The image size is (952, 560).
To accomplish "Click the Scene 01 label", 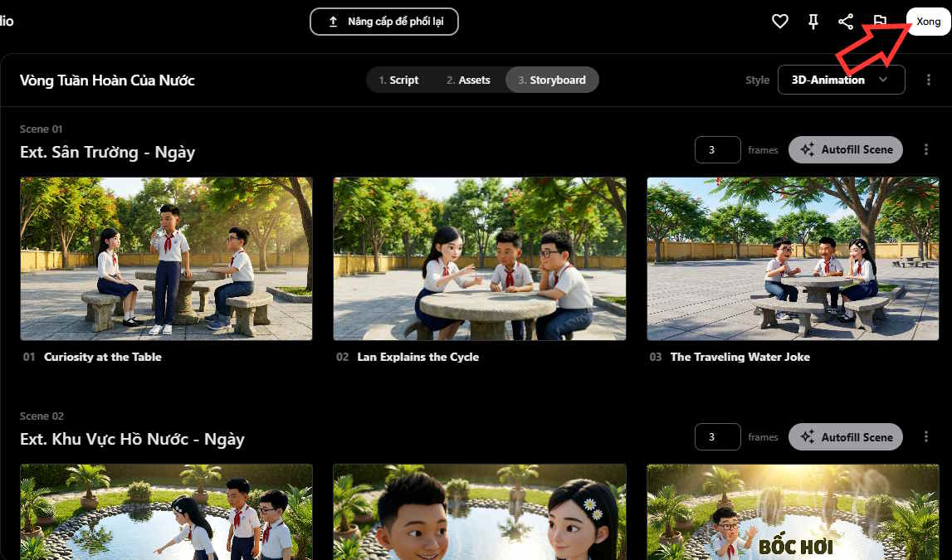I will (41, 129).
